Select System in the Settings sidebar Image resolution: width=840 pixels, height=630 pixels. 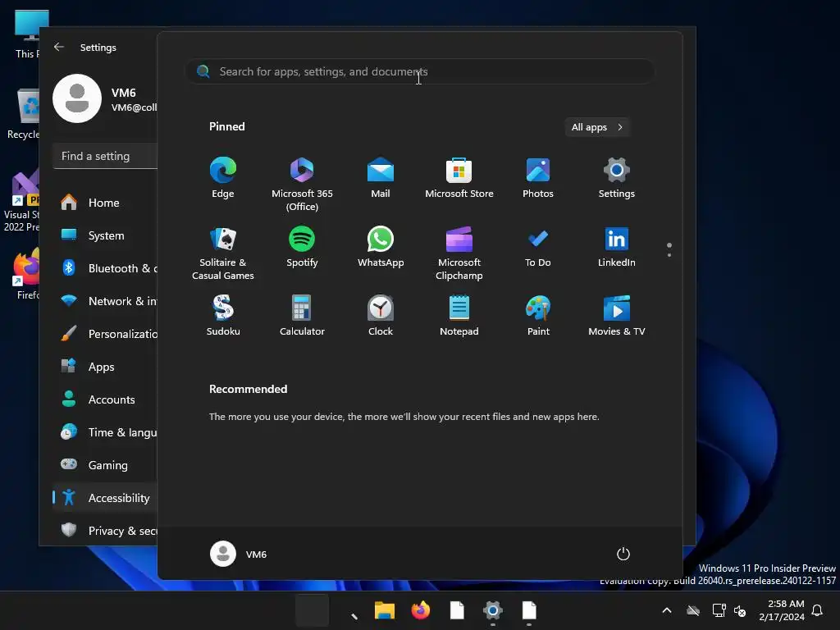106,235
